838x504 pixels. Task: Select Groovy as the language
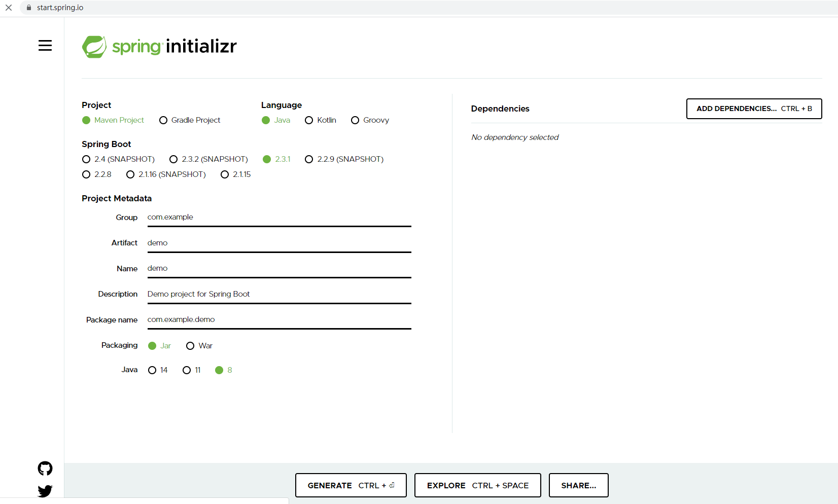coord(355,120)
